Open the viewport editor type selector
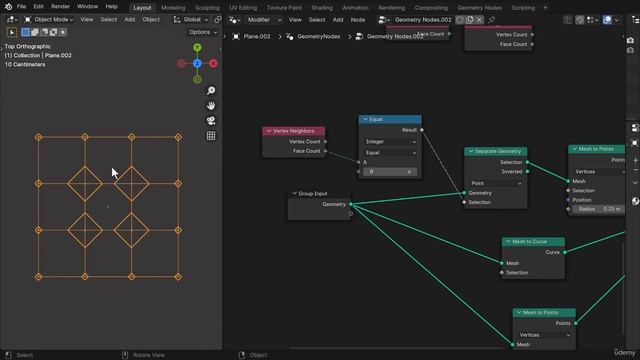The width and height of the screenshot is (640, 360). click(11, 20)
